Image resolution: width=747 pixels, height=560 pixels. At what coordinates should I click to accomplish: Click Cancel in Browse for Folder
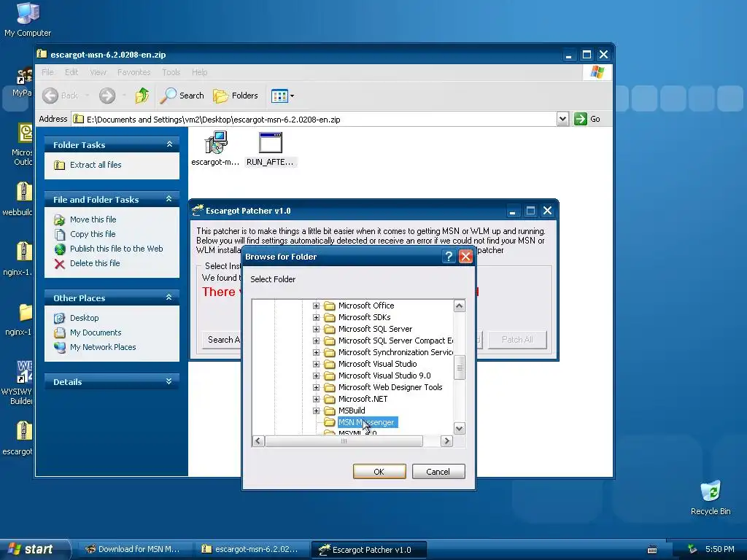pyautogui.click(x=438, y=472)
